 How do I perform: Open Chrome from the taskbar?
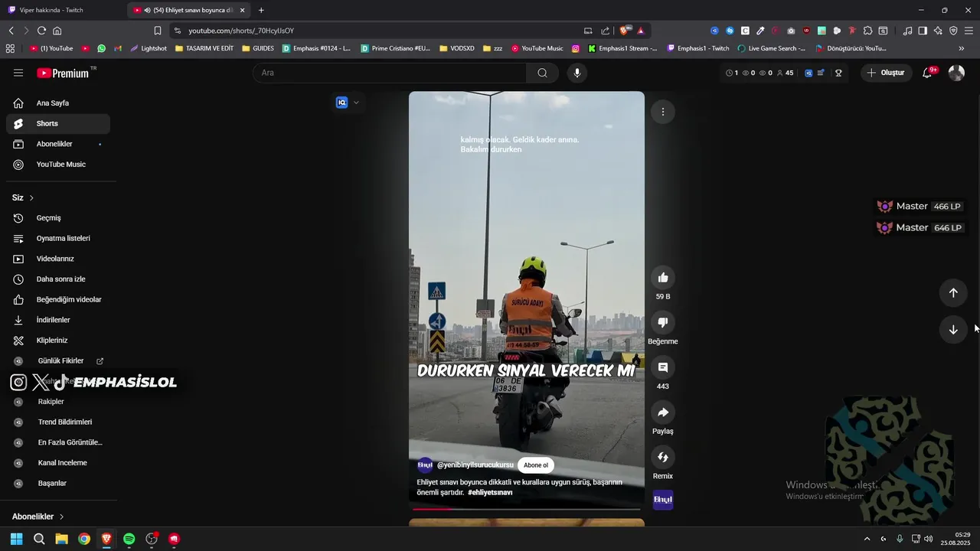pyautogui.click(x=84, y=539)
